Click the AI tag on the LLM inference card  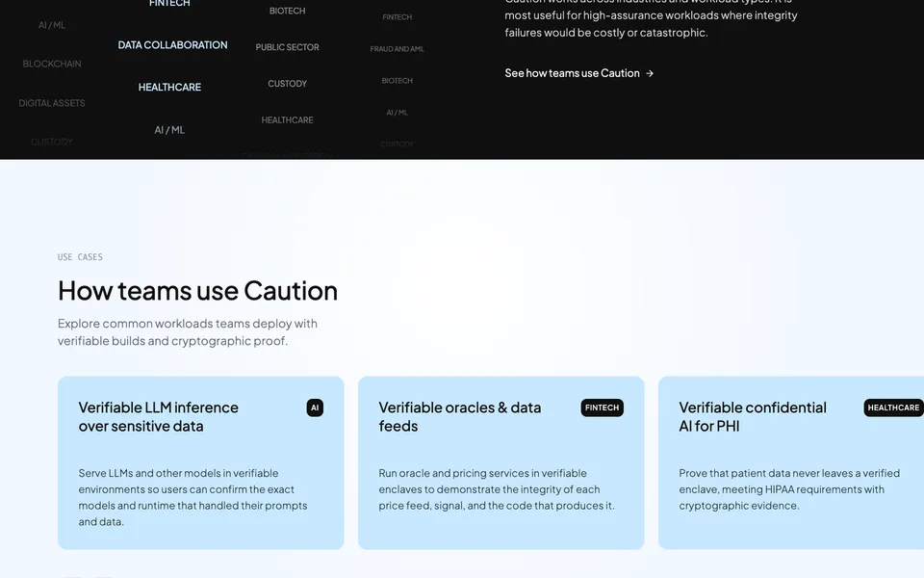pyautogui.click(x=315, y=407)
